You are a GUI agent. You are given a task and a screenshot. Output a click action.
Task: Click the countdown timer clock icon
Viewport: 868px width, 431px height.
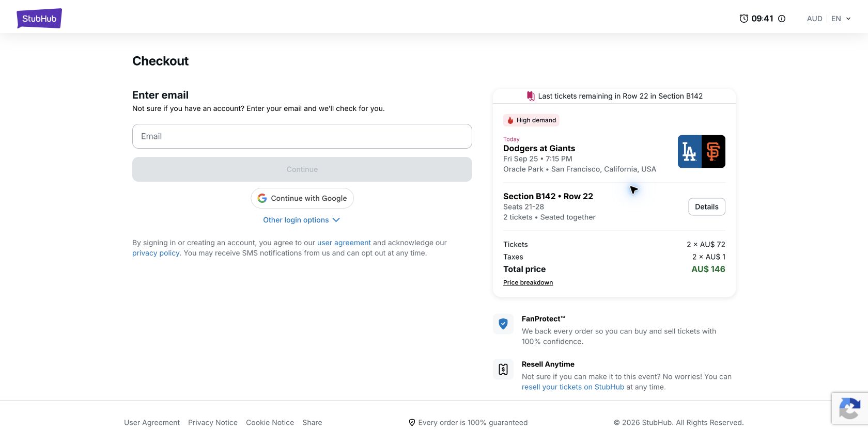744,19
